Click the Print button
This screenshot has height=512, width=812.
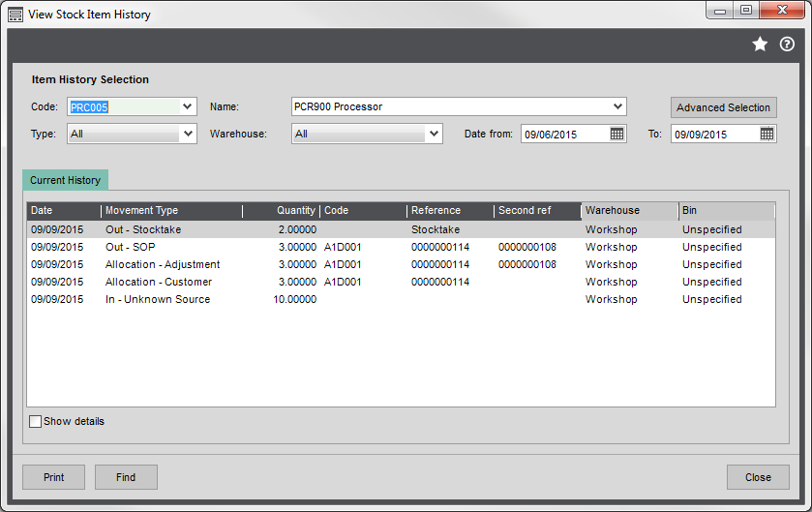tap(53, 477)
